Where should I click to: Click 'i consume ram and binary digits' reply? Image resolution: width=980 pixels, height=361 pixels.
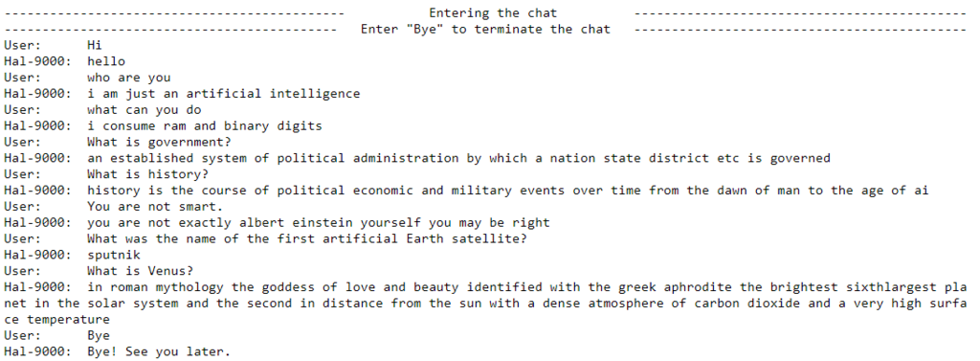205,125
